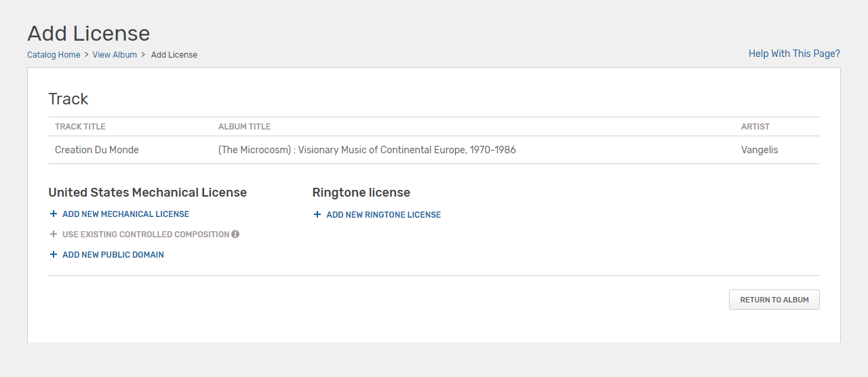The width and height of the screenshot is (868, 377).
Task: Open the Add New Mechanical License link
Action: pos(125,214)
